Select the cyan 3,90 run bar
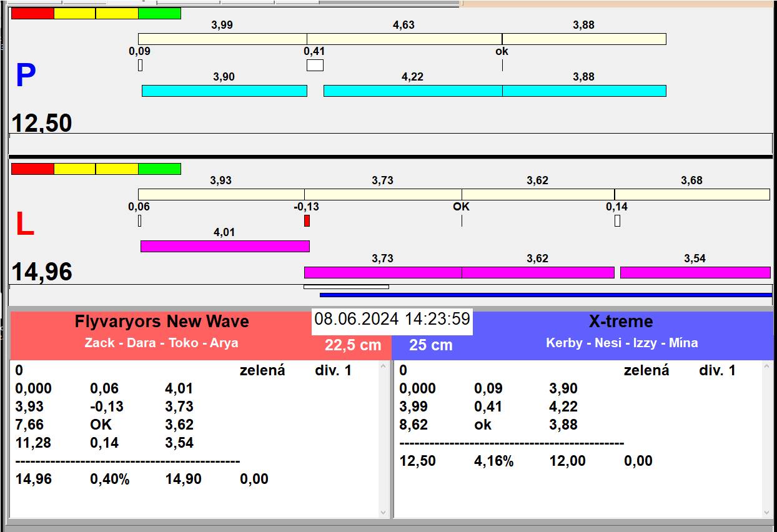Viewport: 777px width, 532px height. coord(224,91)
